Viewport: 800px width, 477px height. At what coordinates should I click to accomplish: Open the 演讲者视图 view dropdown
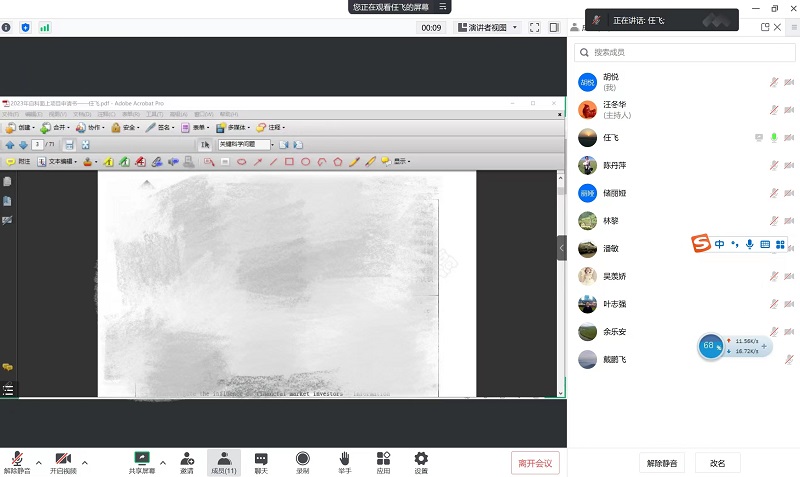click(487, 28)
